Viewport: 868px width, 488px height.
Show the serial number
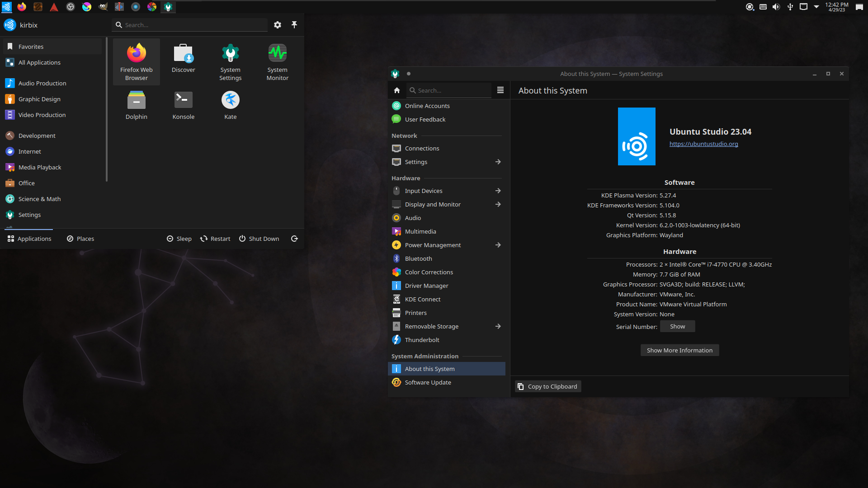[x=677, y=326]
